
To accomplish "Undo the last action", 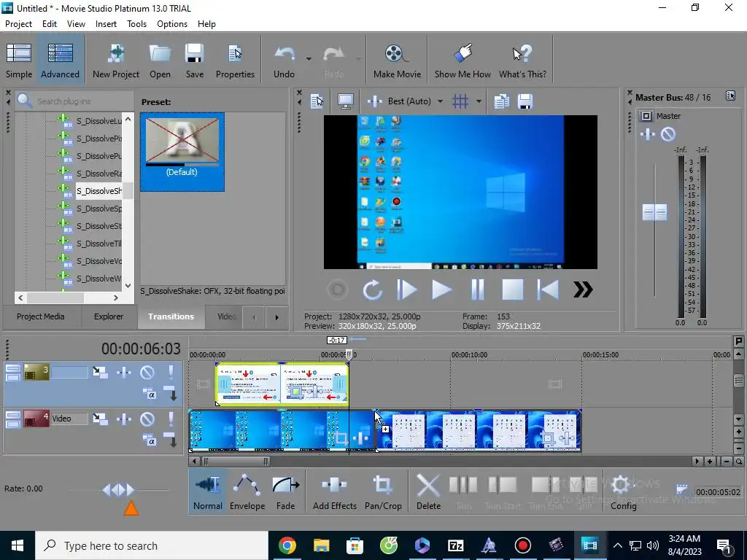I will (284, 61).
